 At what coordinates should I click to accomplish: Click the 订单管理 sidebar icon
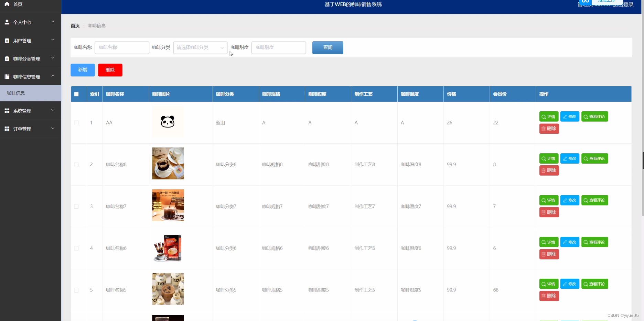click(7, 129)
